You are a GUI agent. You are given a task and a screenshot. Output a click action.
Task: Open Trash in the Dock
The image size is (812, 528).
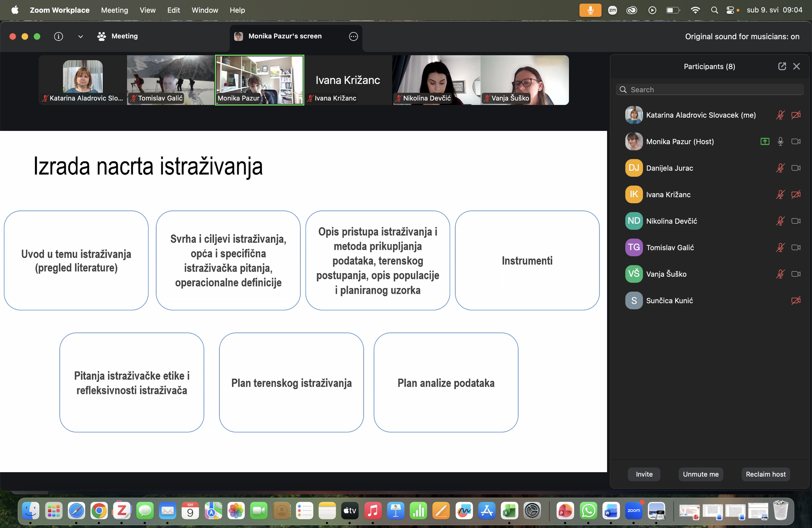(x=780, y=510)
